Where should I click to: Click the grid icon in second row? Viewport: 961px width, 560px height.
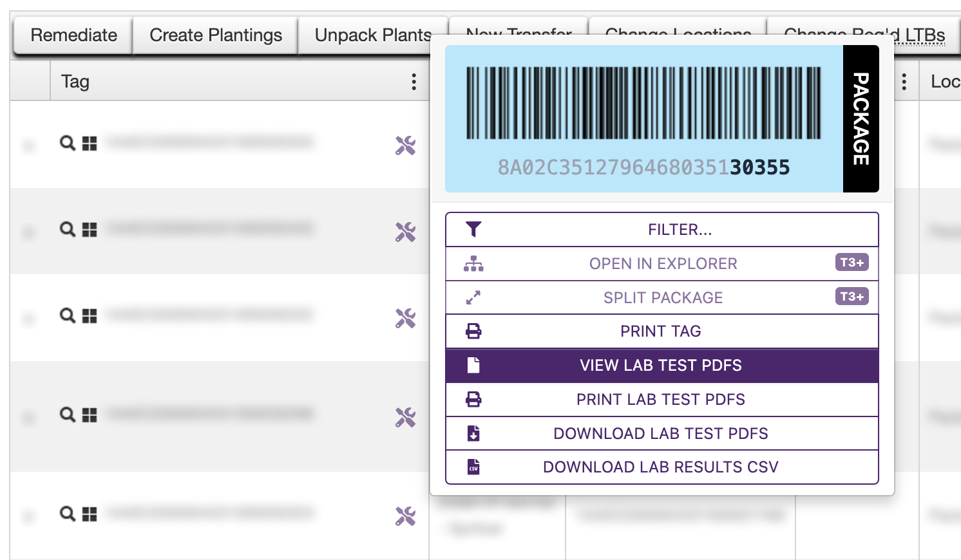90,230
